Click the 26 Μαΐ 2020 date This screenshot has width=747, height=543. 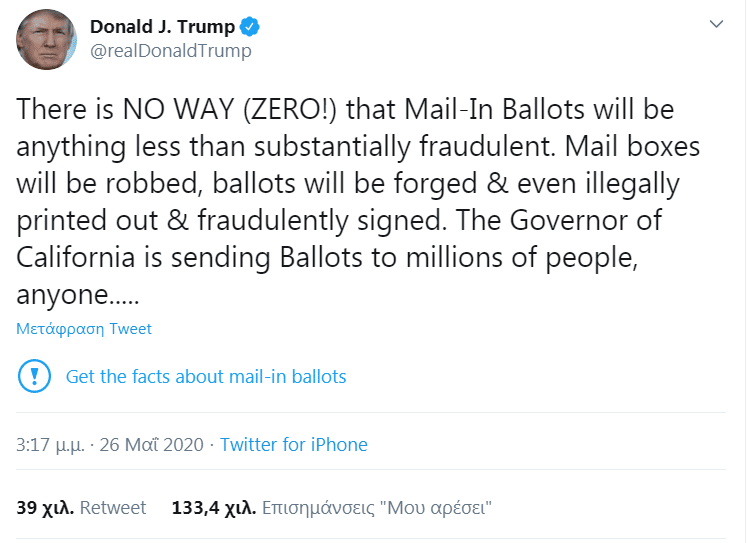coord(151,445)
